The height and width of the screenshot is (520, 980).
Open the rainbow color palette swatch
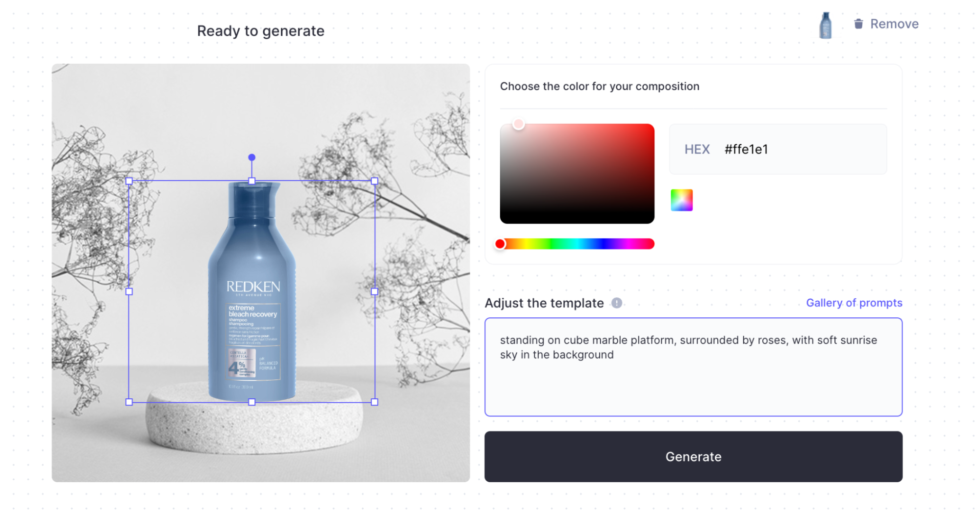[x=681, y=200]
